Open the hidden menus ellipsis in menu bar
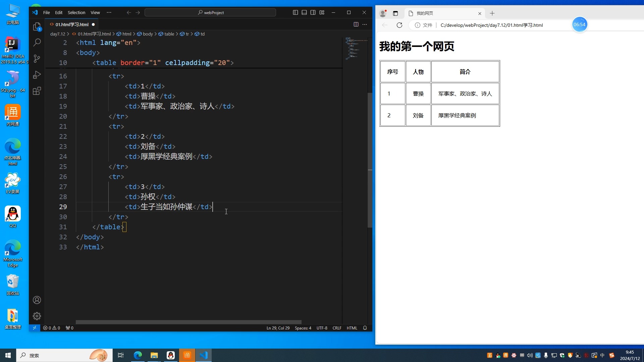This screenshot has height=362, width=644. coord(109,12)
